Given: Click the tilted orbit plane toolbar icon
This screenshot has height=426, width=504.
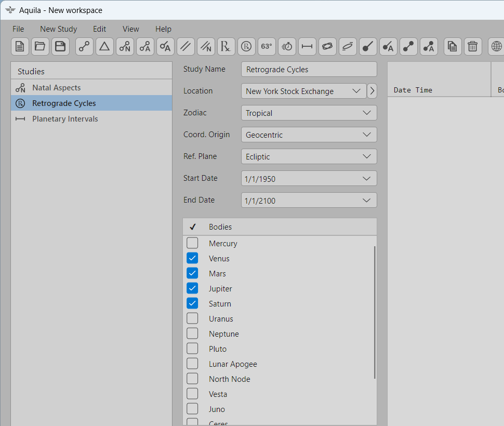Looking at the screenshot, I should pos(348,47).
